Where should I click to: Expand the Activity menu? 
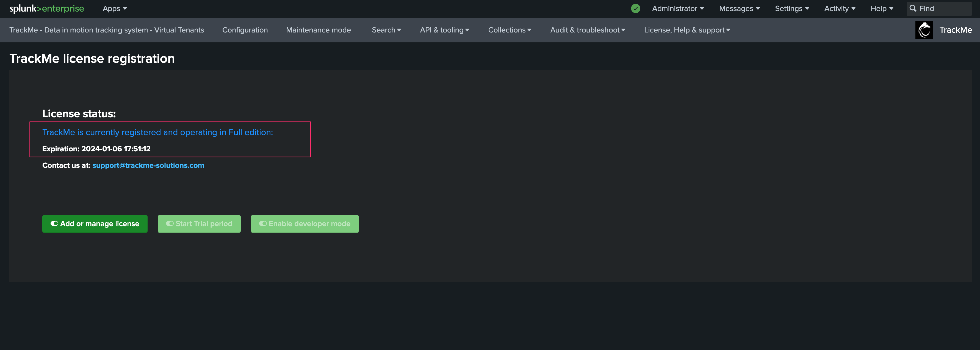839,8
